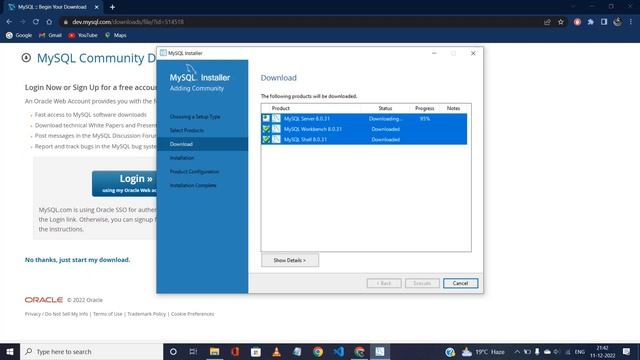Toggle the Chrome side panel icon
640x360 pixels.
point(604,22)
